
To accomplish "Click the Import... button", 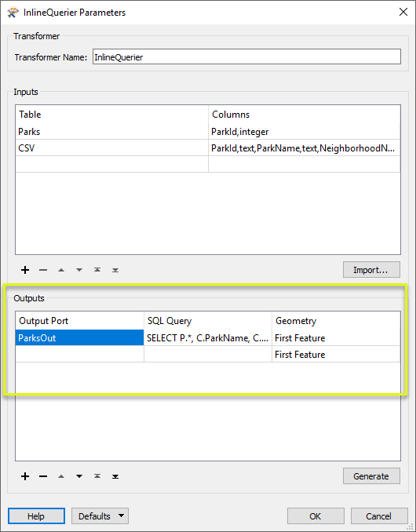I will coord(371,270).
